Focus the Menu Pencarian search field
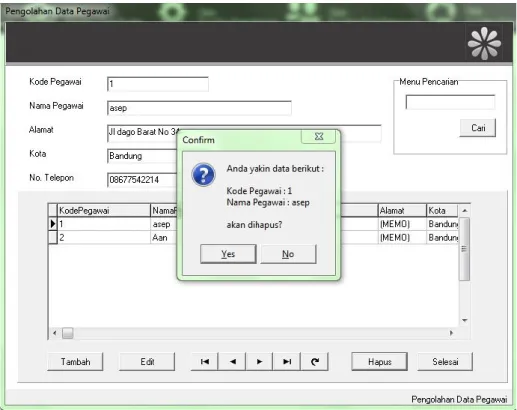517x410 pixels. 450,102
